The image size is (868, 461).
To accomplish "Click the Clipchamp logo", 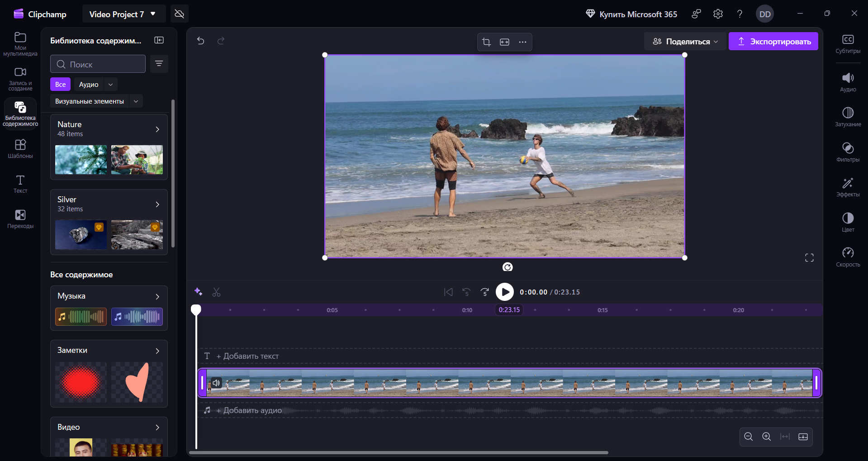I will pyautogui.click(x=40, y=14).
